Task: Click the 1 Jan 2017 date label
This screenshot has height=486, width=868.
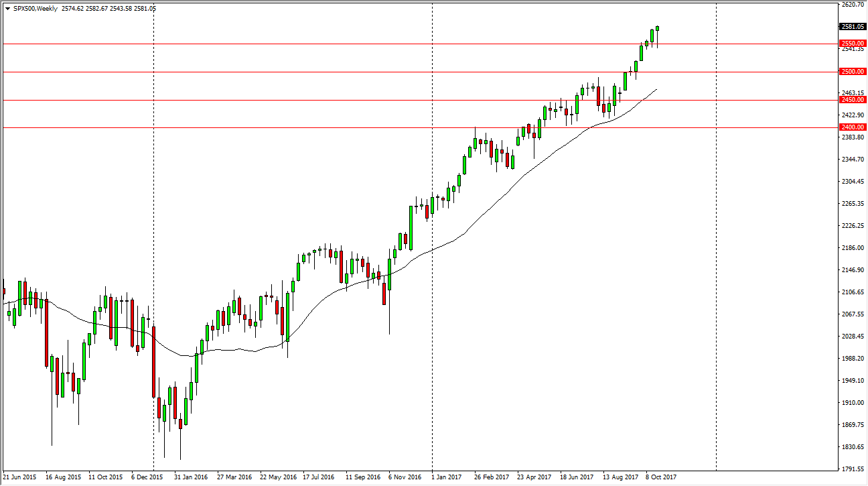Action: pyautogui.click(x=447, y=478)
